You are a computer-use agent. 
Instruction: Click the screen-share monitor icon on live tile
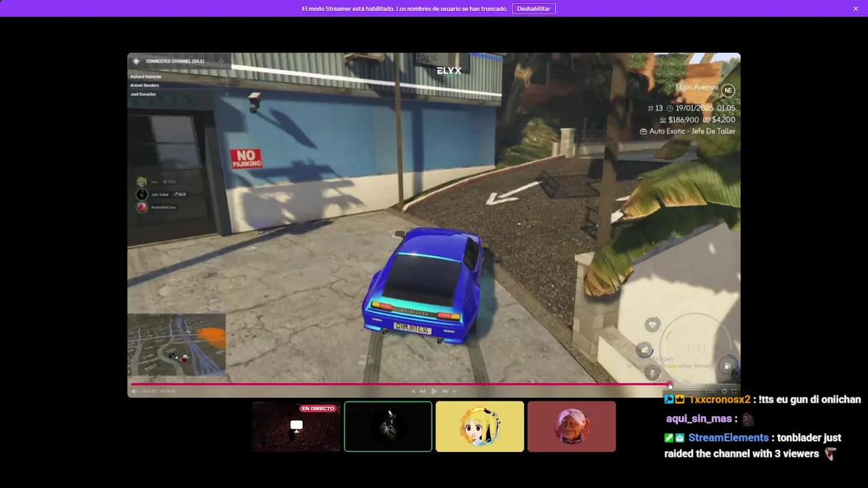(x=296, y=426)
